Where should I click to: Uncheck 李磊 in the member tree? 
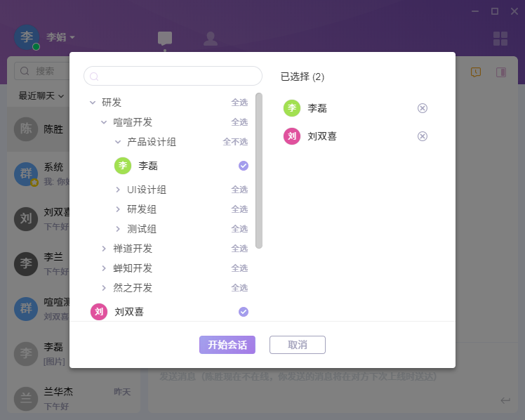coord(244,166)
